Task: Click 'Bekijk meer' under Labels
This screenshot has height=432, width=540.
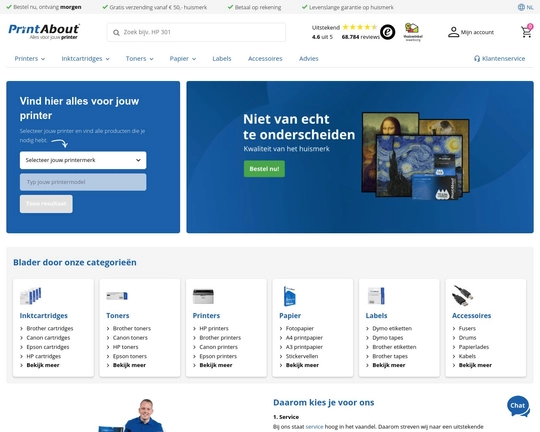Action: tap(389, 365)
